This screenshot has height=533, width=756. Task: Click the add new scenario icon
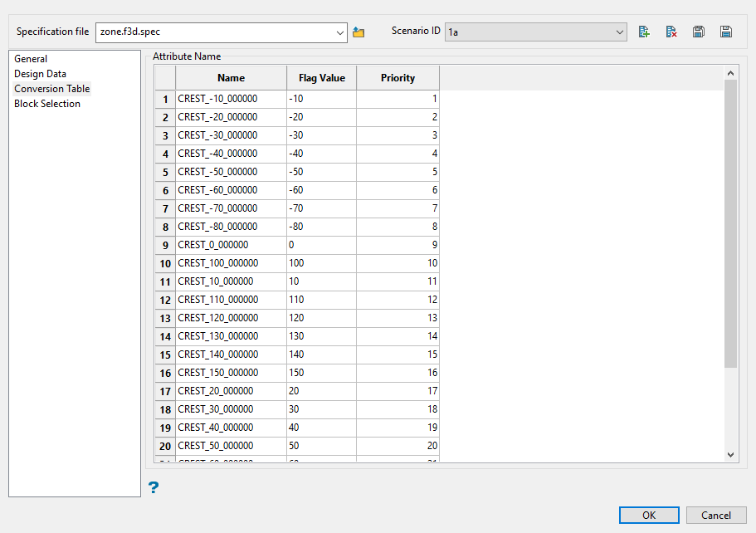[644, 32]
